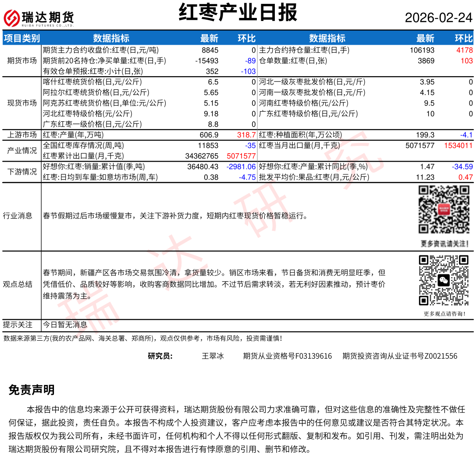Viewport: 476px width, 455px height.
Task: Click the Ruida Futures logo
Action: pos(39,18)
